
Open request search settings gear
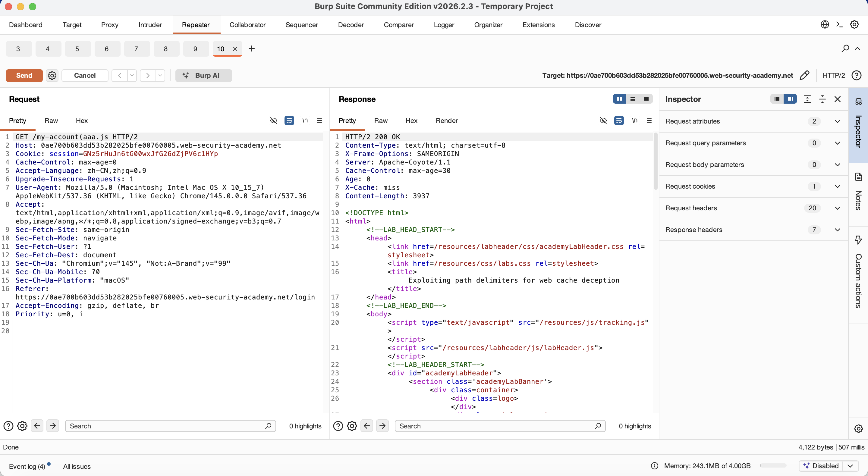tap(22, 426)
